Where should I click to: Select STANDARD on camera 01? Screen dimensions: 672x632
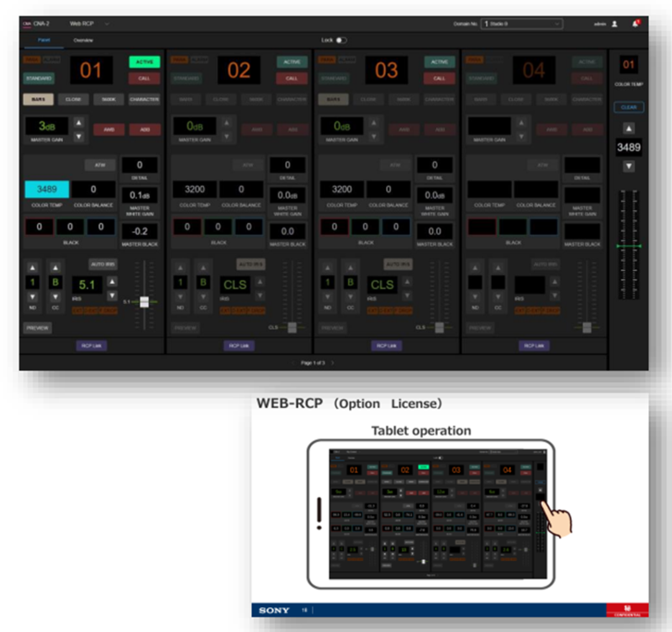[39, 78]
